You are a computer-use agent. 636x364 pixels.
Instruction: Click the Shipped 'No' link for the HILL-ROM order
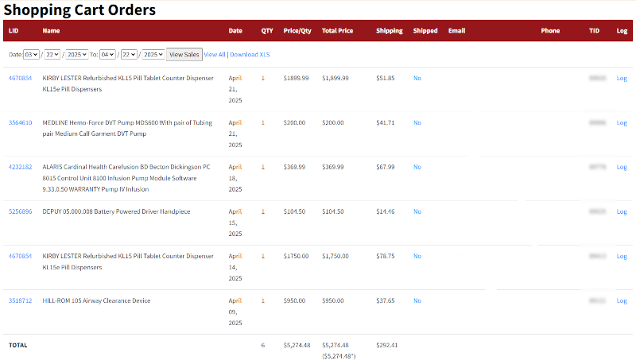417,300
